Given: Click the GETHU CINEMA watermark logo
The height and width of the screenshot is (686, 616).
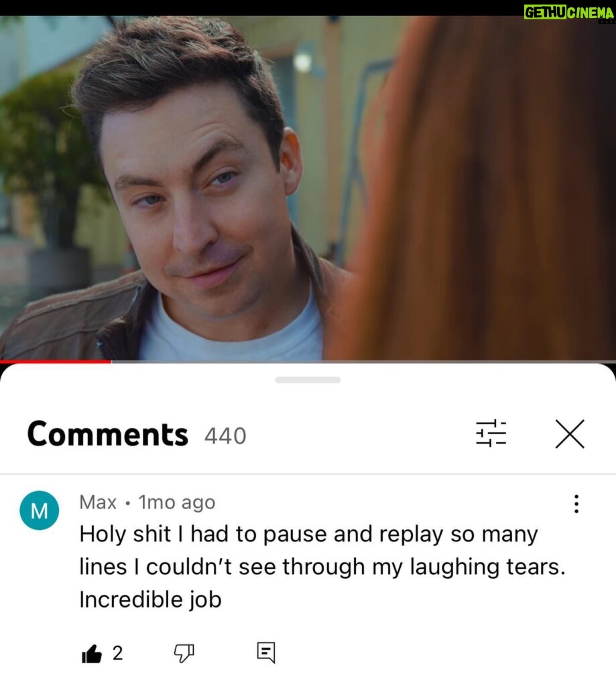Looking at the screenshot, I should tap(568, 13).
